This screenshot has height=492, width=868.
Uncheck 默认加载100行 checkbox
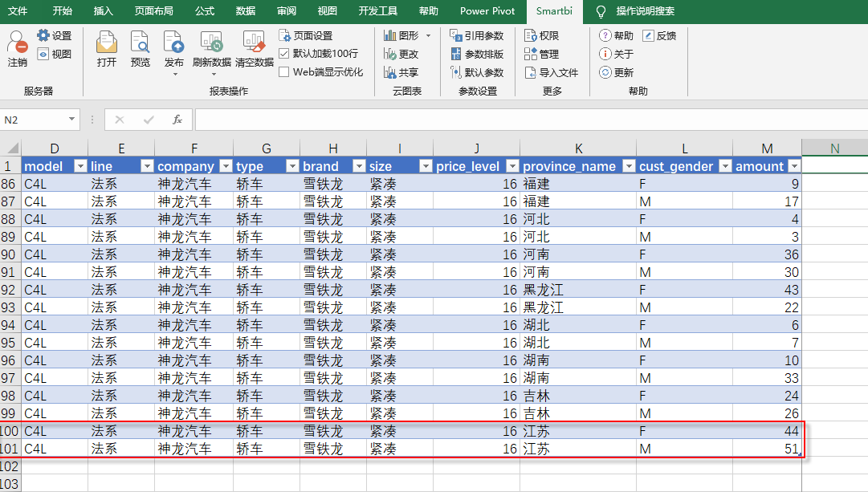click(284, 54)
